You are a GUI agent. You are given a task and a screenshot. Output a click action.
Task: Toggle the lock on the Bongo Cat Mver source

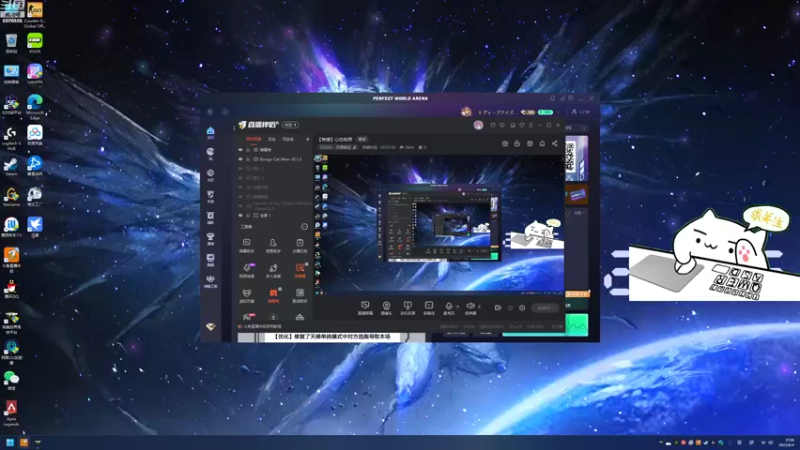click(248, 159)
